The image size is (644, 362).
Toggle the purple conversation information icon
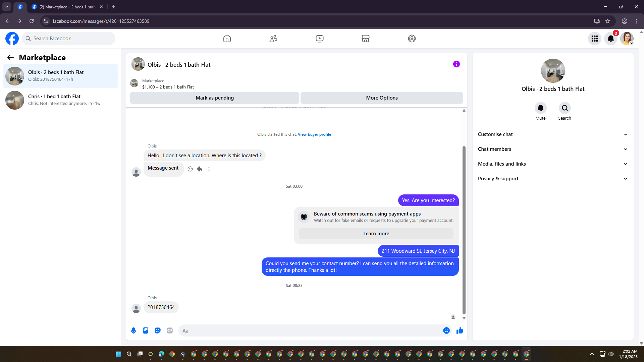[456, 64]
